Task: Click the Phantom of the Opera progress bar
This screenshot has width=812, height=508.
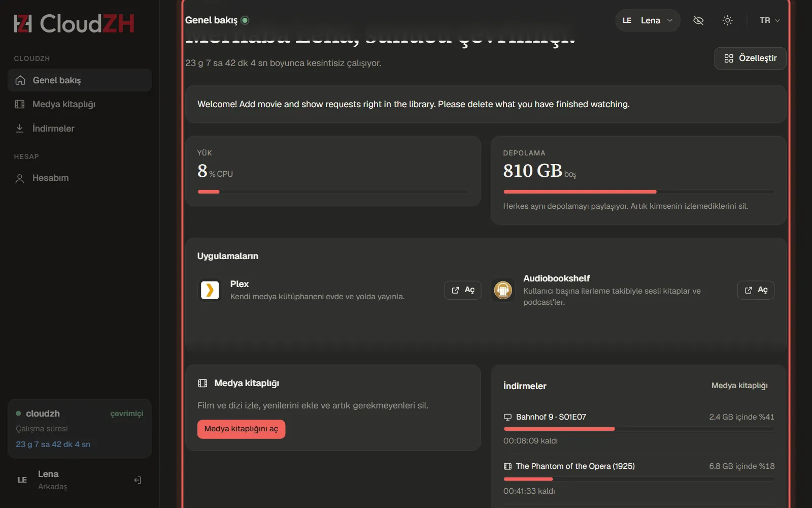Action: [638, 479]
